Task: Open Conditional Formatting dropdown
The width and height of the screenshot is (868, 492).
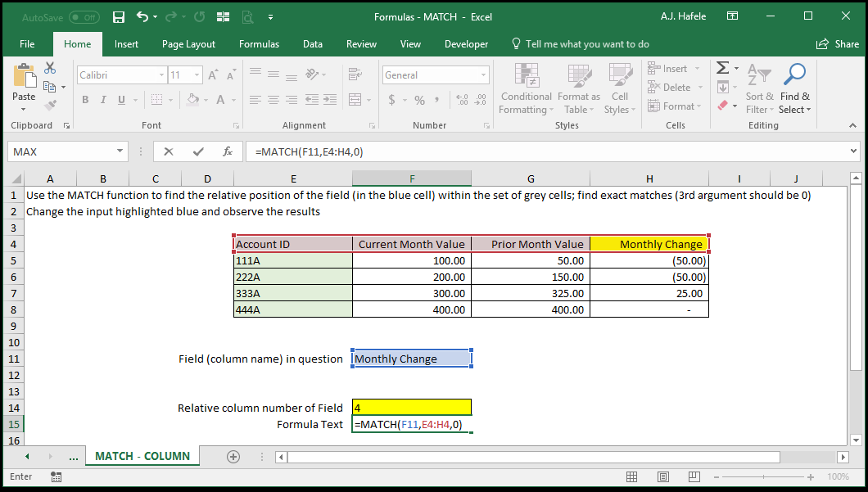Action: point(526,88)
